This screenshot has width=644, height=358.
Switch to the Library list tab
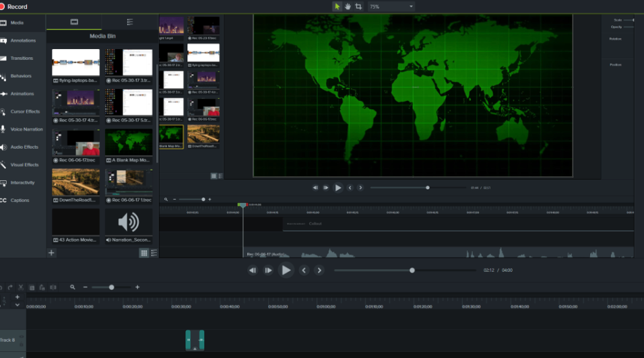click(130, 22)
